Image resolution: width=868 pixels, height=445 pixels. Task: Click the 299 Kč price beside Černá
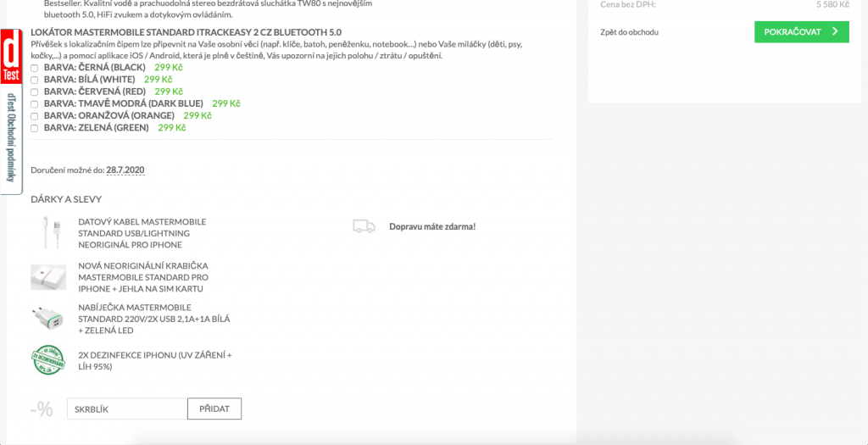[169, 68]
